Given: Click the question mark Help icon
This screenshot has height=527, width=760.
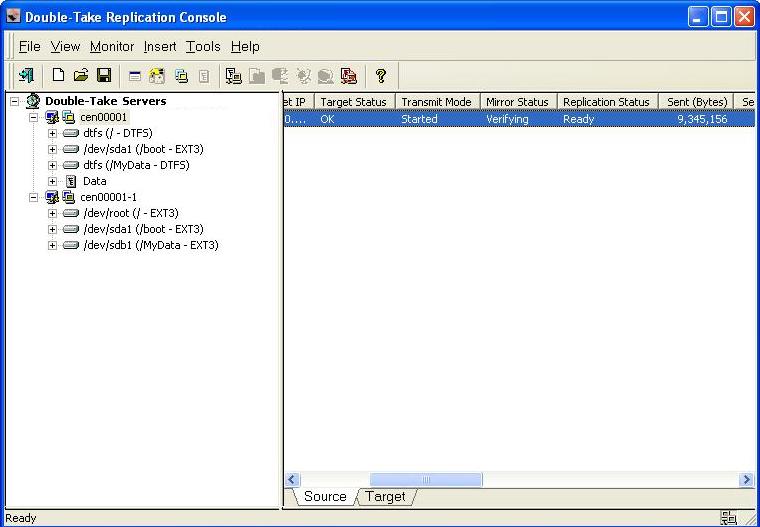Looking at the screenshot, I should (x=380, y=75).
